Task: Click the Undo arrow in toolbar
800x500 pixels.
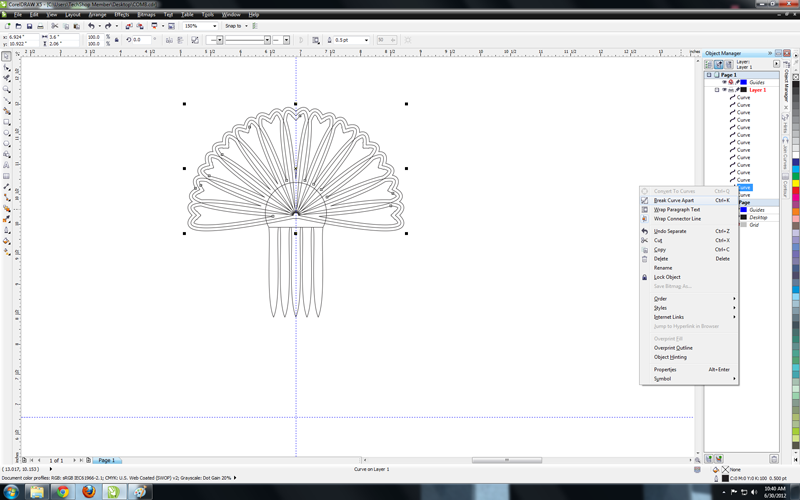Action: tap(91, 26)
